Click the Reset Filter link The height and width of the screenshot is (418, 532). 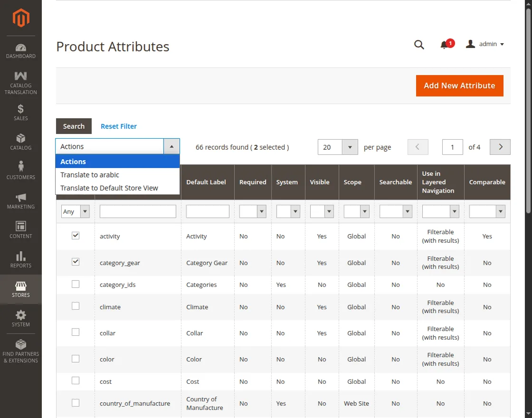click(x=119, y=126)
